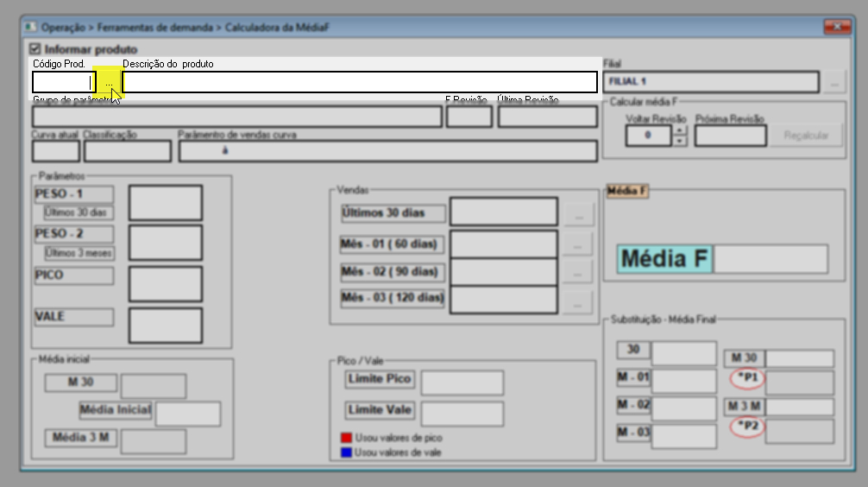This screenshot has height=487, width=868.
Task: Click the *P1 value field
Action: coord(800,383)
